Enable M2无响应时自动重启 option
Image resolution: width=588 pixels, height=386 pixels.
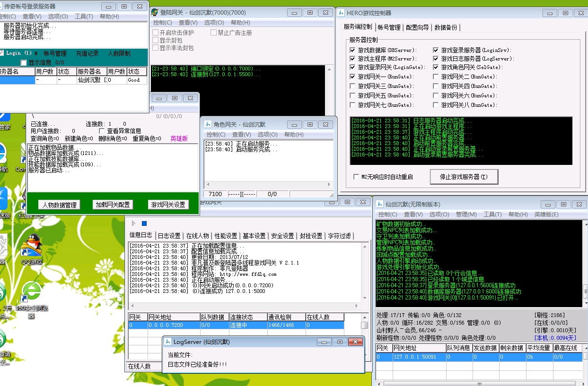tap(356, 177)
